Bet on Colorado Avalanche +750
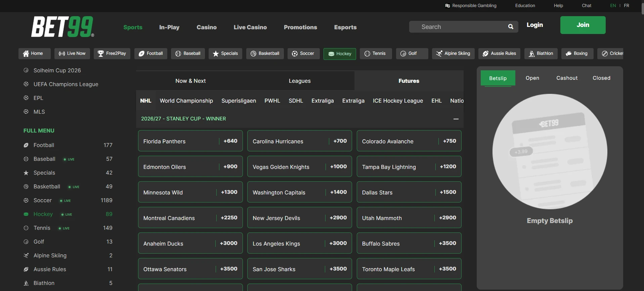644x291 pixels. tap(409, 141)
